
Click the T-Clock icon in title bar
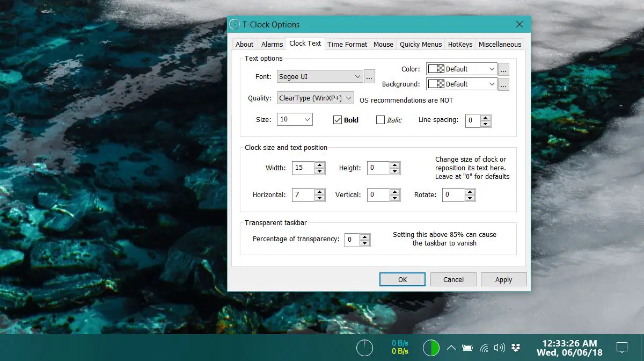(235, 25)
